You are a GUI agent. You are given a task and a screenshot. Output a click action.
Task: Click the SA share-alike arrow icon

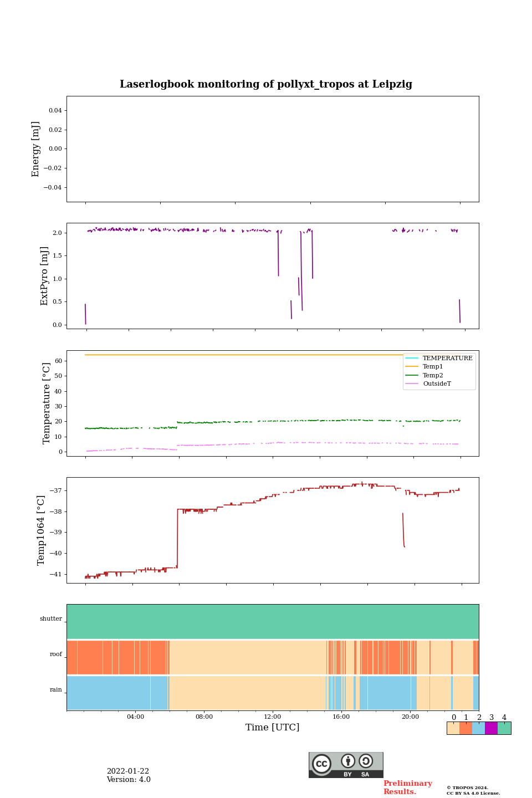(x=366, y=761)
